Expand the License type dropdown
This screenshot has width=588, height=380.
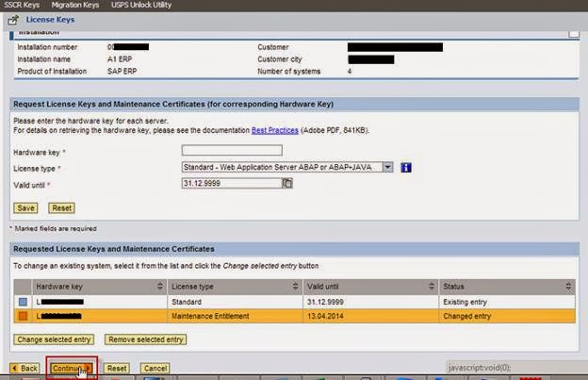(x=387, y=167)
